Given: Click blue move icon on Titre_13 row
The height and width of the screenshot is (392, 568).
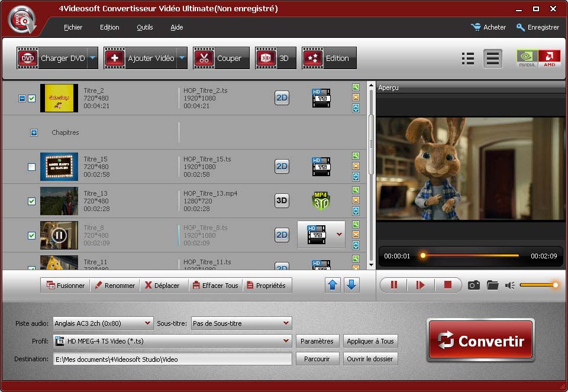Looking at the screenshot, I should pos(356,211).
